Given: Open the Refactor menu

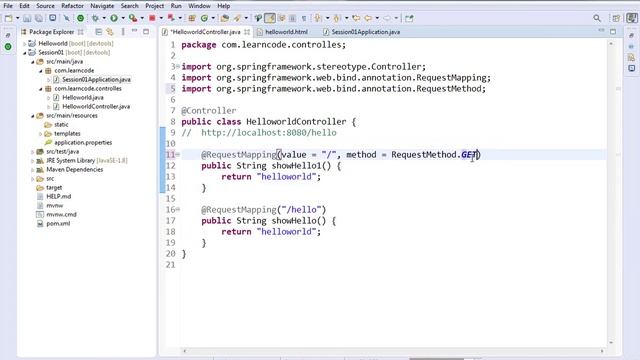Looking at the screenshot, I should click(x=72, y=6).
